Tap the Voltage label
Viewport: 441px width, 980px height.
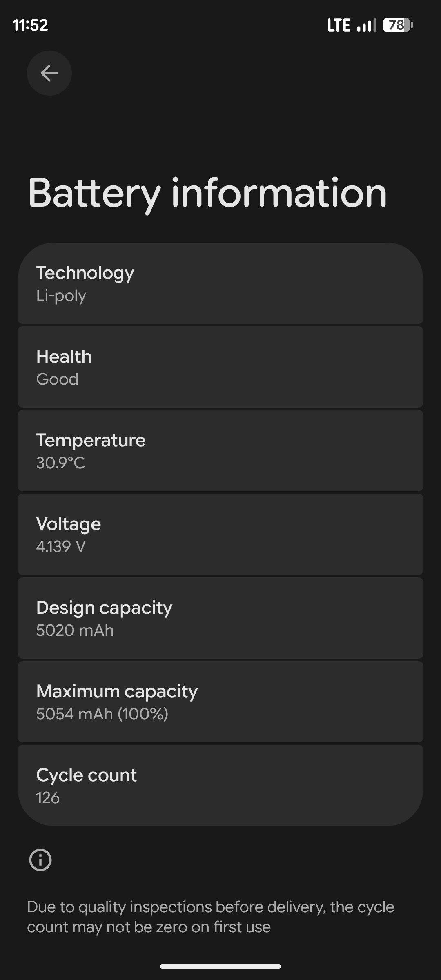(69, 524)
